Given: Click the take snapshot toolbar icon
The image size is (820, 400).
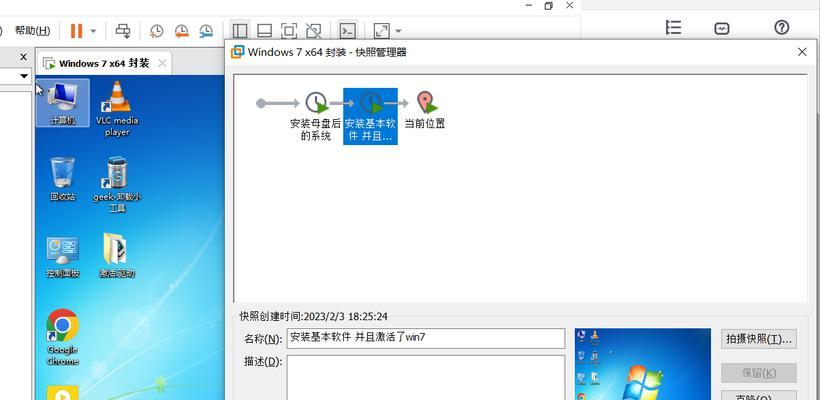Looking at the screenshot, I should click(156, 31).
